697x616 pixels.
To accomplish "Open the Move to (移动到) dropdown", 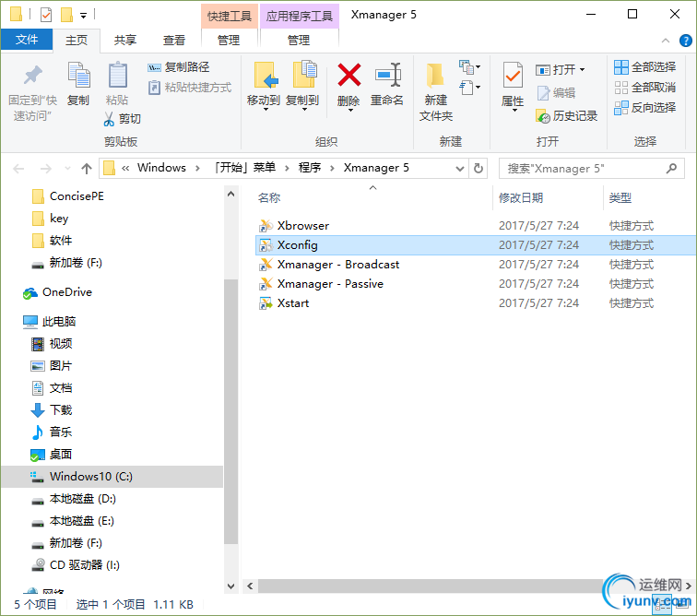I will (266, 109).
